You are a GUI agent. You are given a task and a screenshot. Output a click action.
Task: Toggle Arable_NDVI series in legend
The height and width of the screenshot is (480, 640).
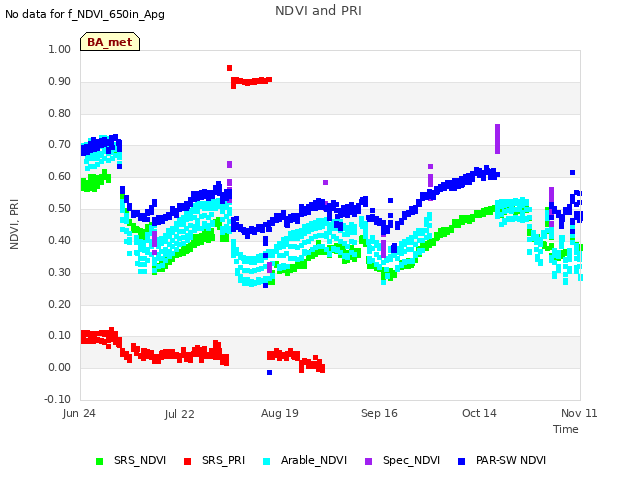305,461
